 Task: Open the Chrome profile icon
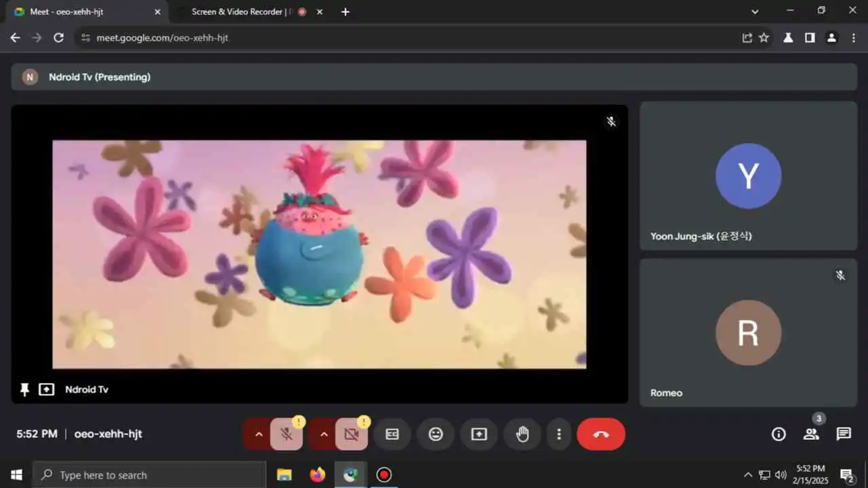click(x=831, y=38)
